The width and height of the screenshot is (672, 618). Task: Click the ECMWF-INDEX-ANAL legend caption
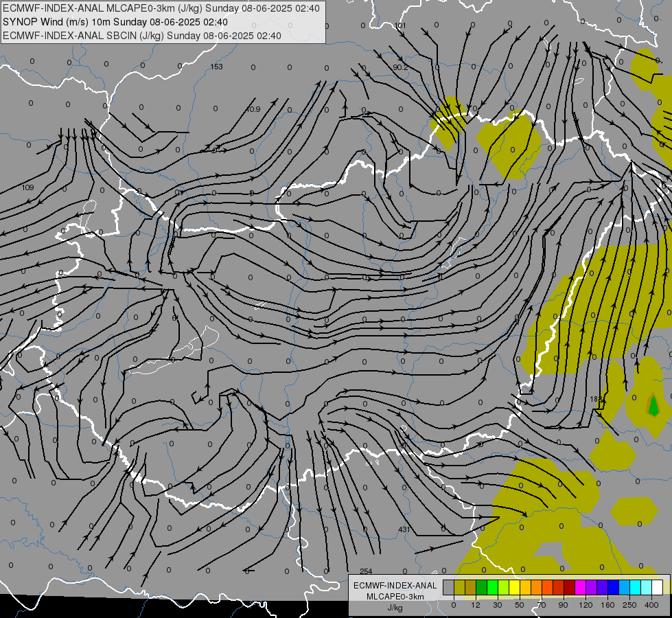click(x=395, y=586)
